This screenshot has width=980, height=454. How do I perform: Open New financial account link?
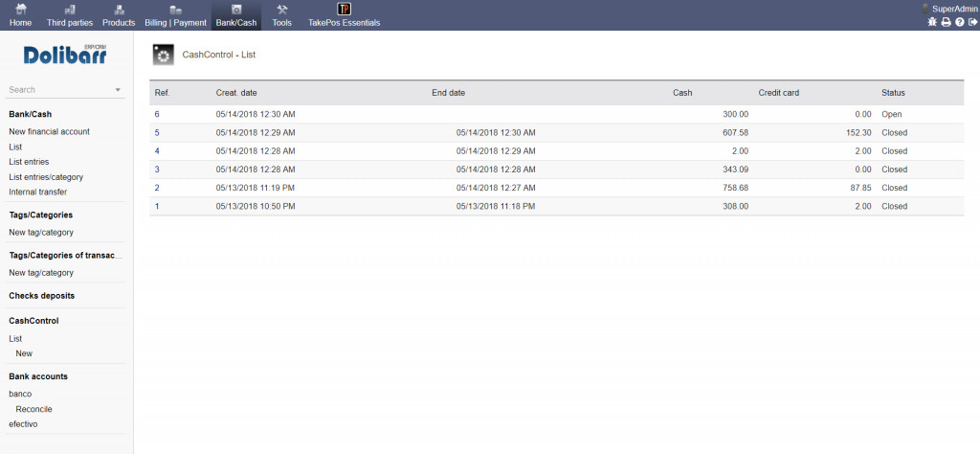point(49,131)
